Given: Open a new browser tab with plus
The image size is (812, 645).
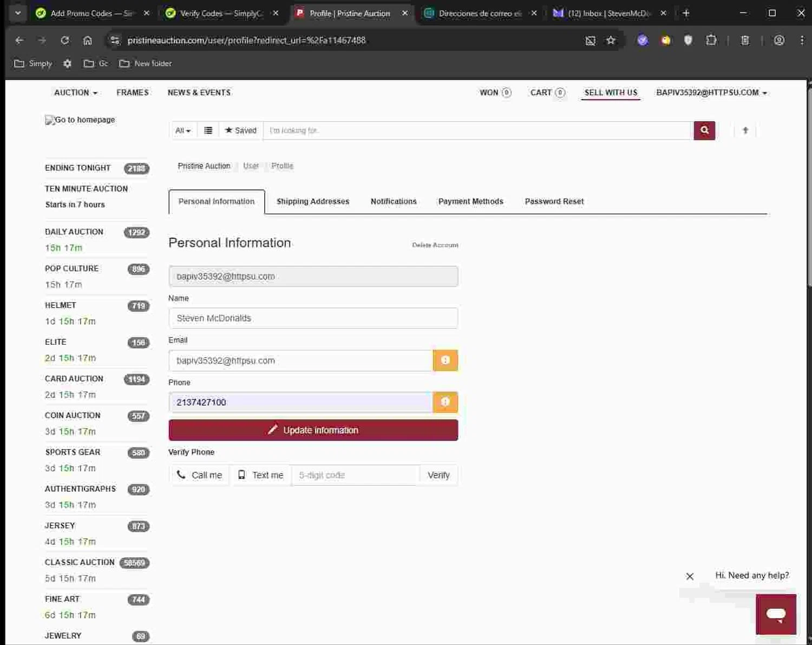Looking at the screenshot, I should (686, 13).
